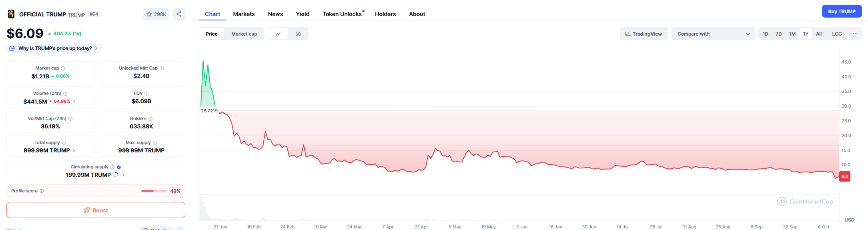Click the $6.09B FDV value
Screen dimensions: 868x230
coord(141,101)
